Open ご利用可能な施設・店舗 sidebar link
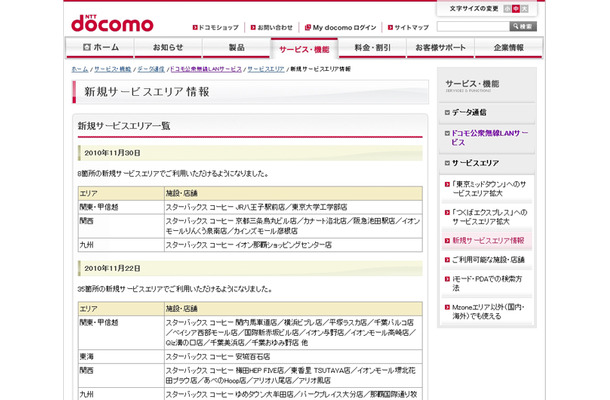This screenshot has height=400, width=610. [x=488, y=260]
